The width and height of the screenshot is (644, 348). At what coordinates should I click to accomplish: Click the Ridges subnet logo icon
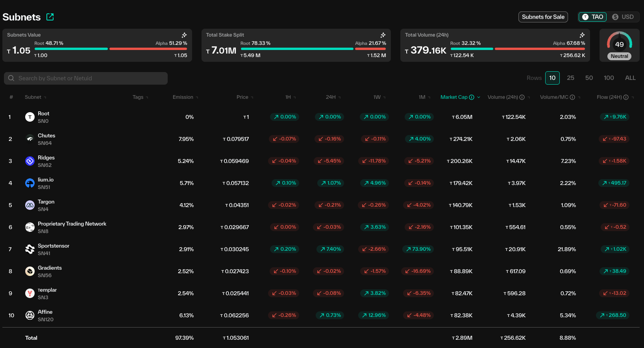30,161
